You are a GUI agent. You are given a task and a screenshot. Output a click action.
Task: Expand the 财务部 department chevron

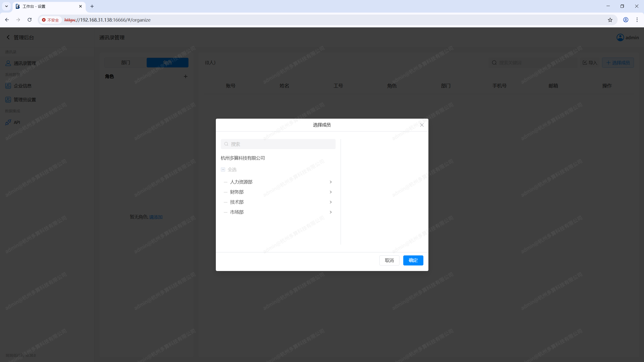[x=331, y=192]
